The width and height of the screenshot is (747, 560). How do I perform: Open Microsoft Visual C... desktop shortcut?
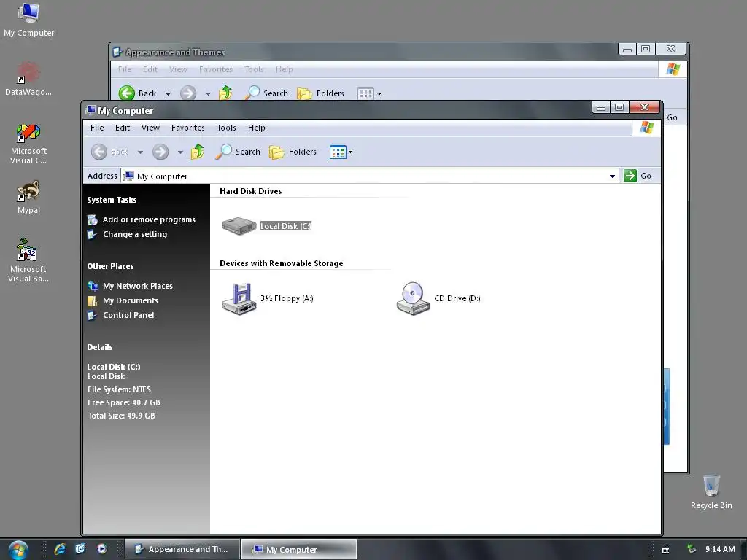(x=28, y=144)
